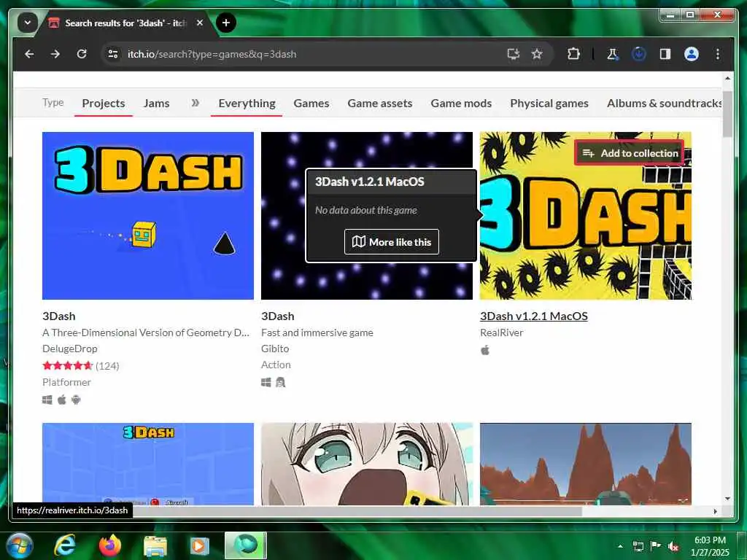Open the downloads indicator icon

pos(638,54)
